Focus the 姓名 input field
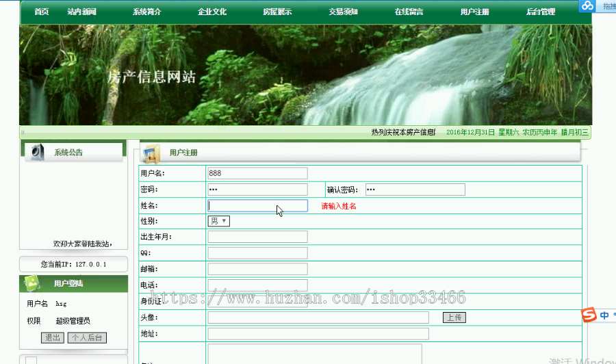The height and width of the screenshot is (364, 616). click(x=257, y=206)
